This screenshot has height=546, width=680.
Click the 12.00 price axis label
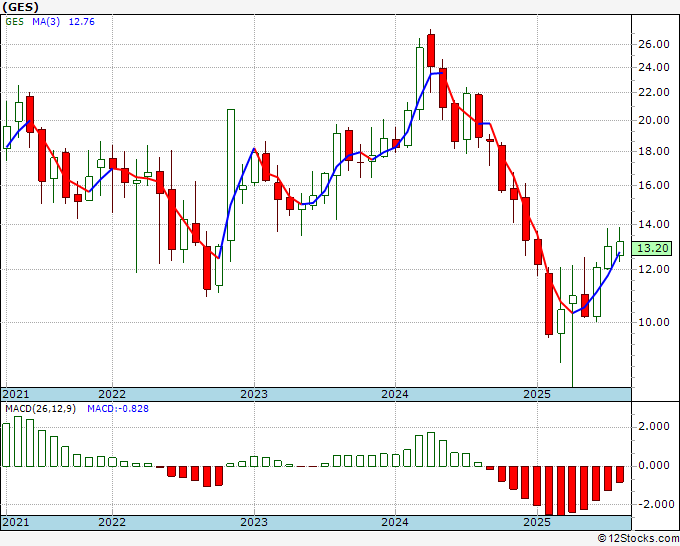coord(654,269)
